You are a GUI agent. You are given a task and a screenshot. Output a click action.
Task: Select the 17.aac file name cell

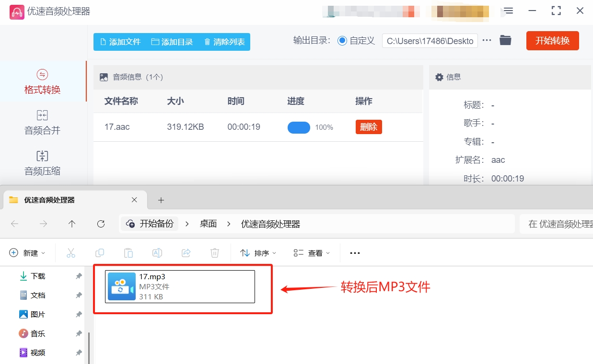(117, 127)
